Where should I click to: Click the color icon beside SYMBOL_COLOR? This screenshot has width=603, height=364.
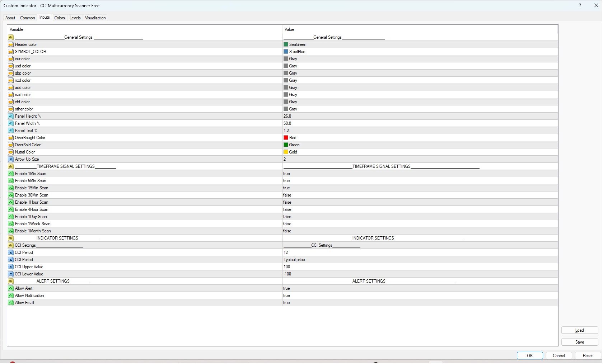coord(10,52)
